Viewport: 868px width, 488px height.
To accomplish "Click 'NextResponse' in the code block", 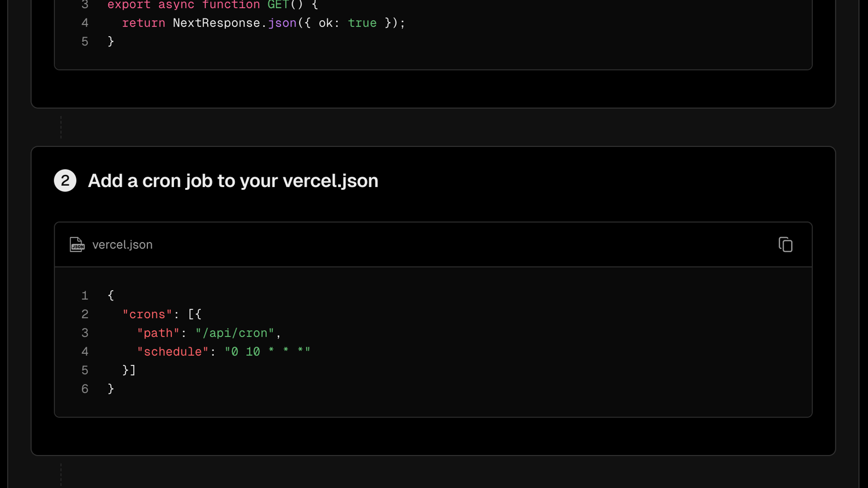I will 216,23.
